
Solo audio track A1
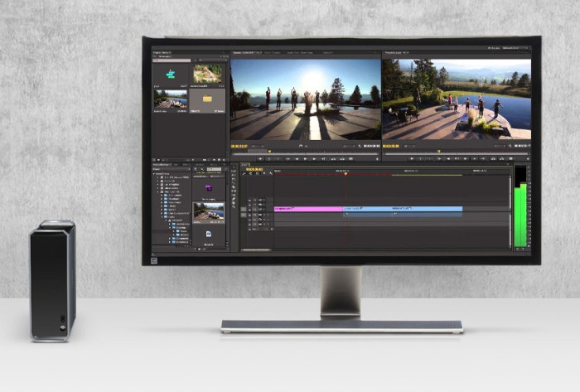point(268,215)
